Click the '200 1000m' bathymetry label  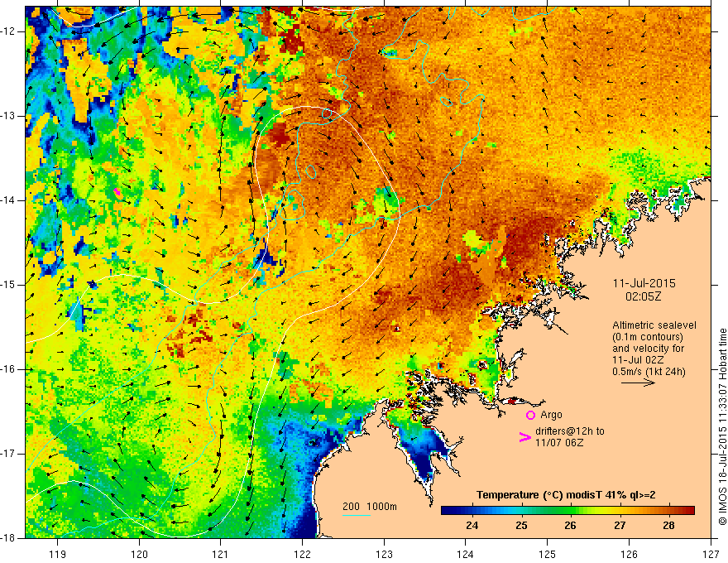370,507
